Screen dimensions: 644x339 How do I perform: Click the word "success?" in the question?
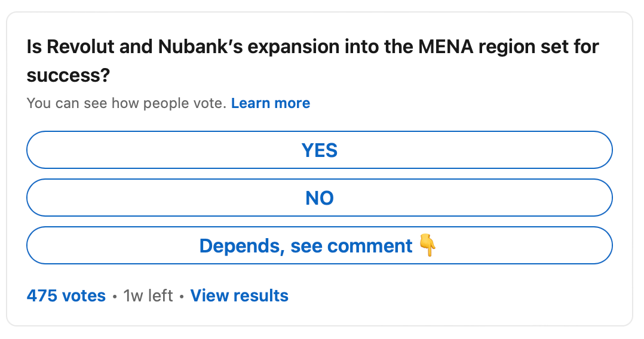point(68,76)
